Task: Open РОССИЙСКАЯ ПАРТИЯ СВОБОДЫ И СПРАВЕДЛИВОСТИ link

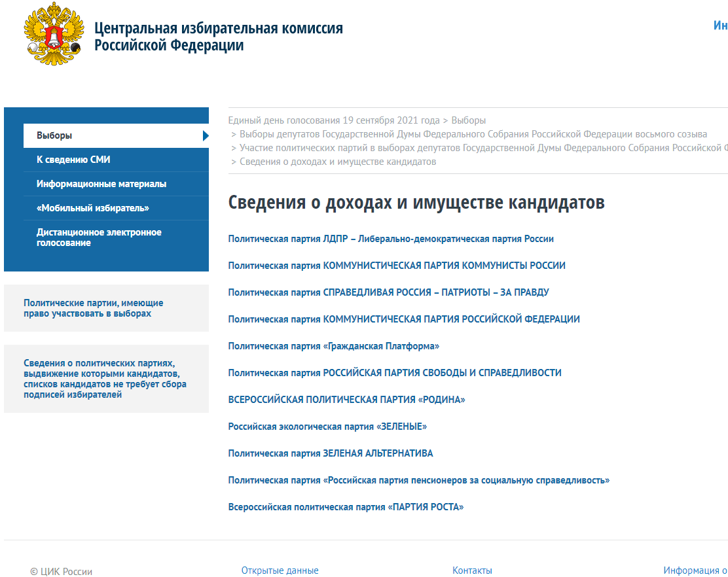Action: pos(395,373)
